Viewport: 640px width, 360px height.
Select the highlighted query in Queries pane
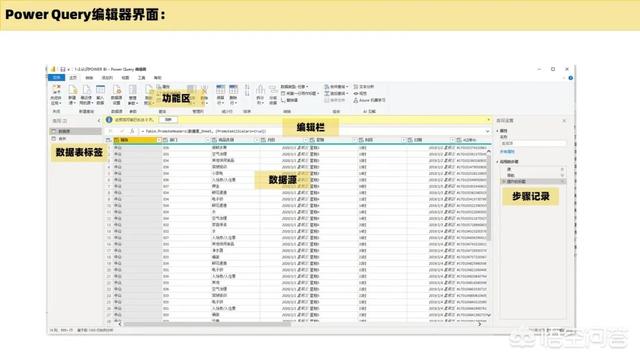76,131
